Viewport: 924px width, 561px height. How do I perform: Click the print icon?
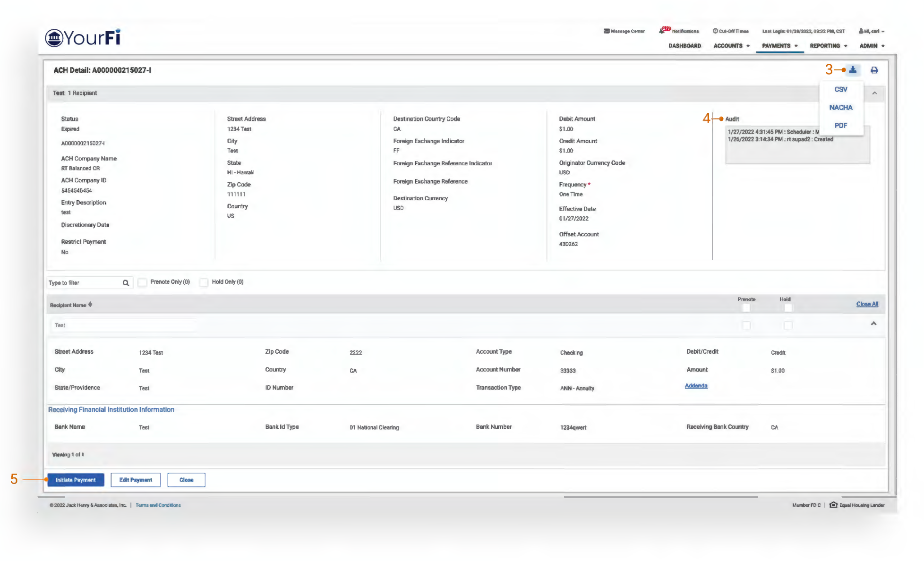874,70
